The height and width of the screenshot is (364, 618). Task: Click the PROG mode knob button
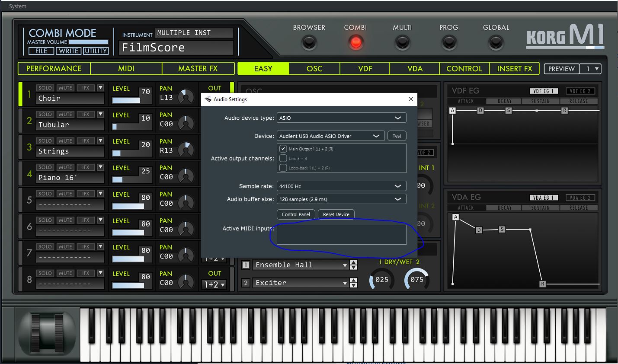[x=449, y=42]
